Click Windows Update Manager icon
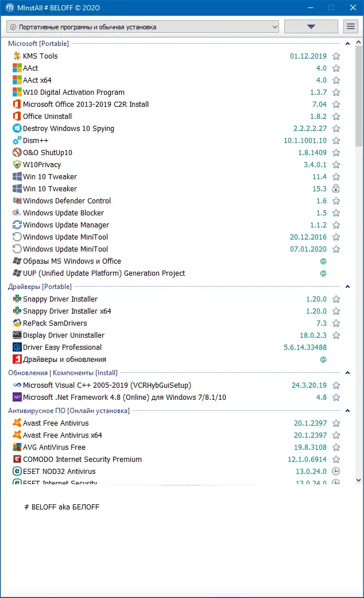Screen dimensions: 364x598 (17, 225)
